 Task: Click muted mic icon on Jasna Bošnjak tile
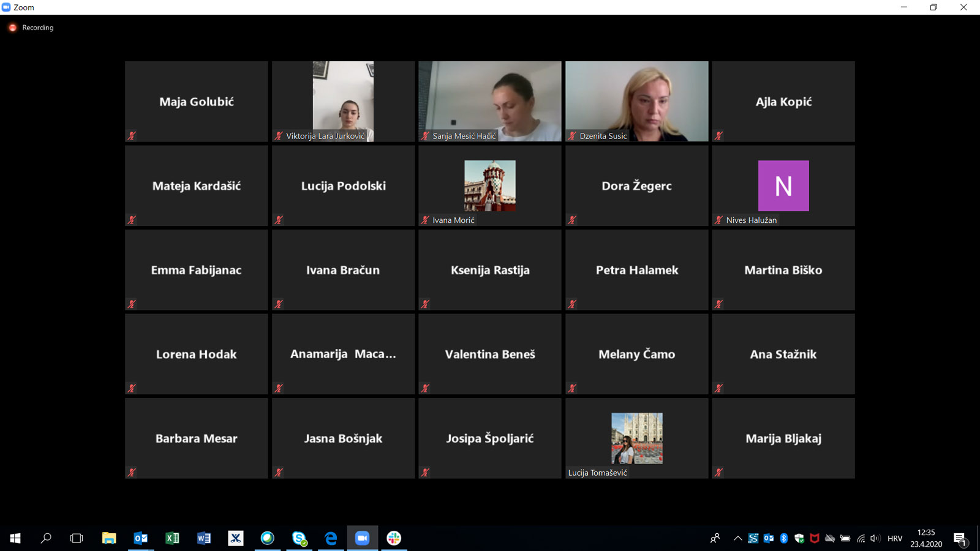pos(279,473)
